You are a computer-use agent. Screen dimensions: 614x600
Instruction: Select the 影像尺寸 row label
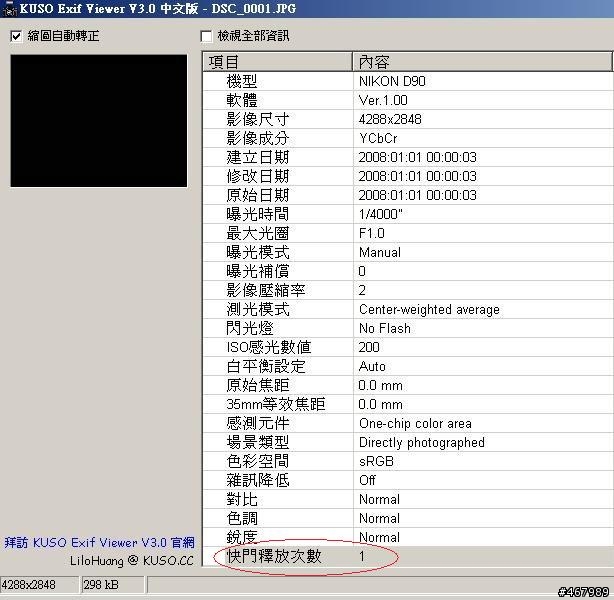(x=257, y=119)
